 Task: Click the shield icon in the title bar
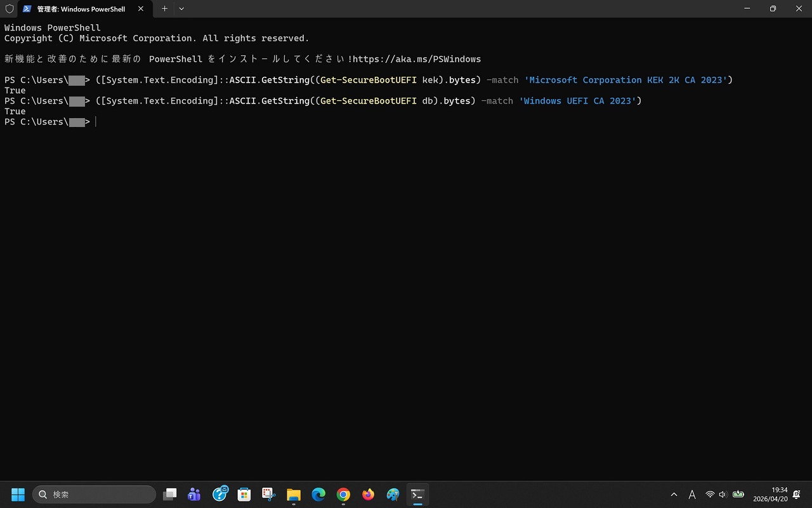coord(9,9)
